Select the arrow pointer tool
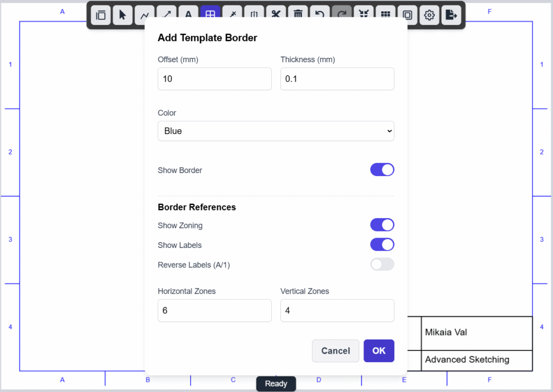Screen dimensions: 553x392 pos(123,15)
